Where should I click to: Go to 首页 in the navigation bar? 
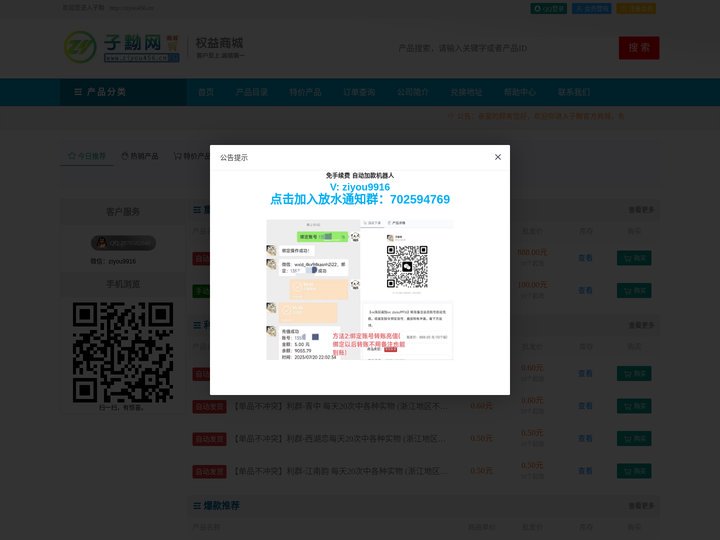coord(206,92)
